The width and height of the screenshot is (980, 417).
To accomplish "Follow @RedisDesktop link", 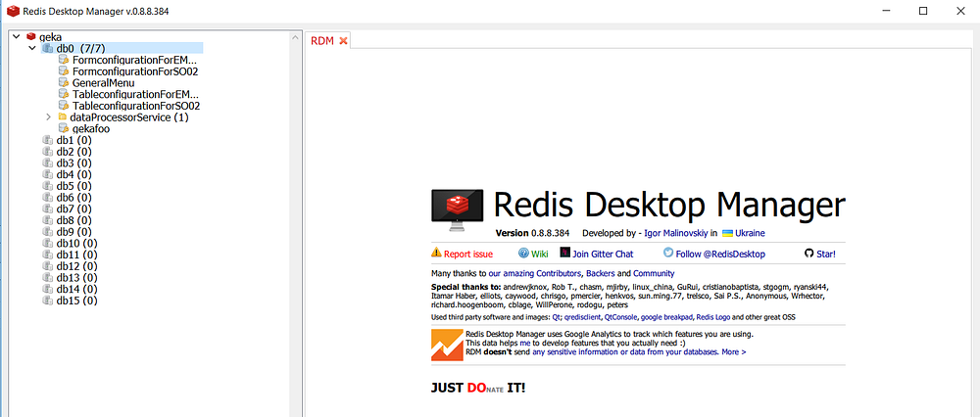I will click(x=720, y=255).
